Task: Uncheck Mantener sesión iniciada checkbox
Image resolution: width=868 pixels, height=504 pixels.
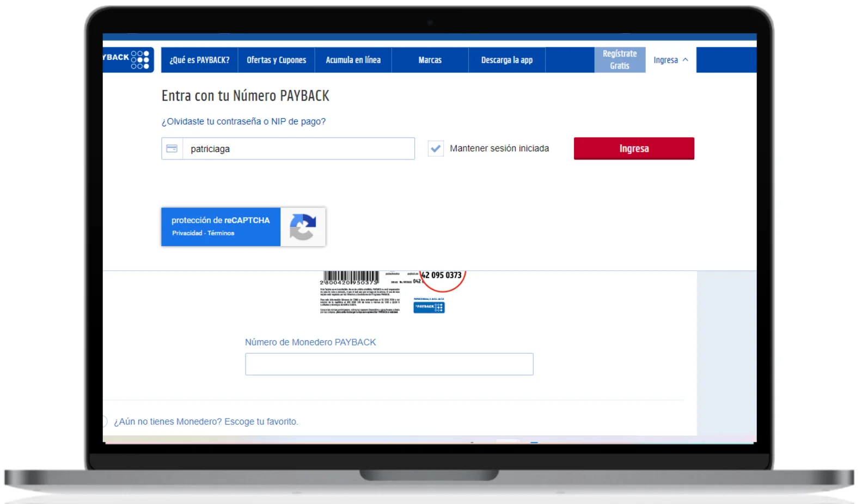Action: (436, 149)
